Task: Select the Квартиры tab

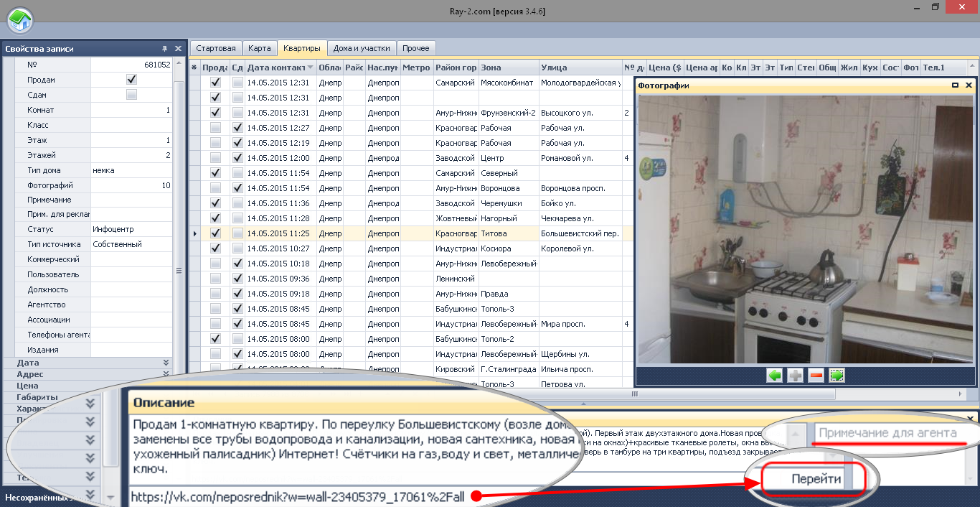Action: click(301, 48)
